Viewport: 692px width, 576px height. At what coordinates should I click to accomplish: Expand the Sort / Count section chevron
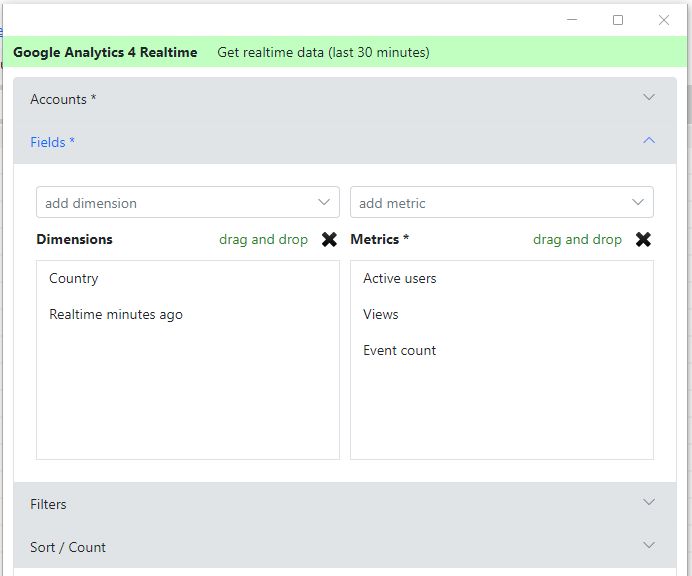pos(649,545)
